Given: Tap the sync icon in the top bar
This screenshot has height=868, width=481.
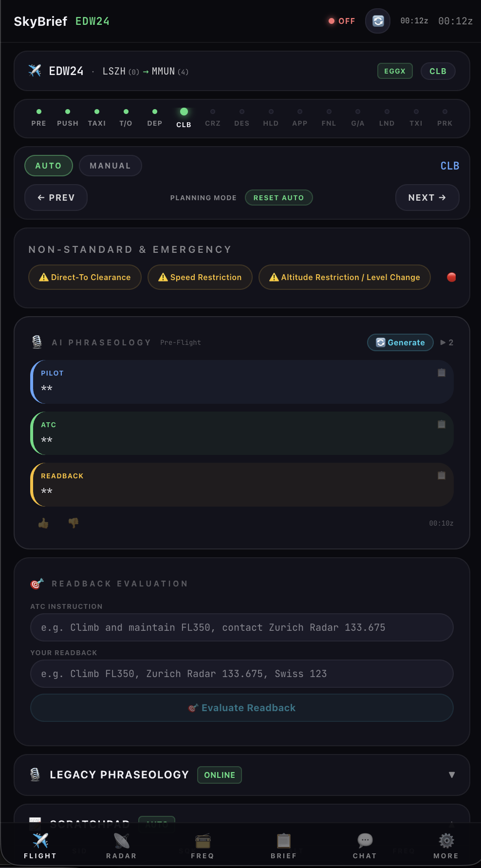Looking at the screenshot, I should coord(377,21).
